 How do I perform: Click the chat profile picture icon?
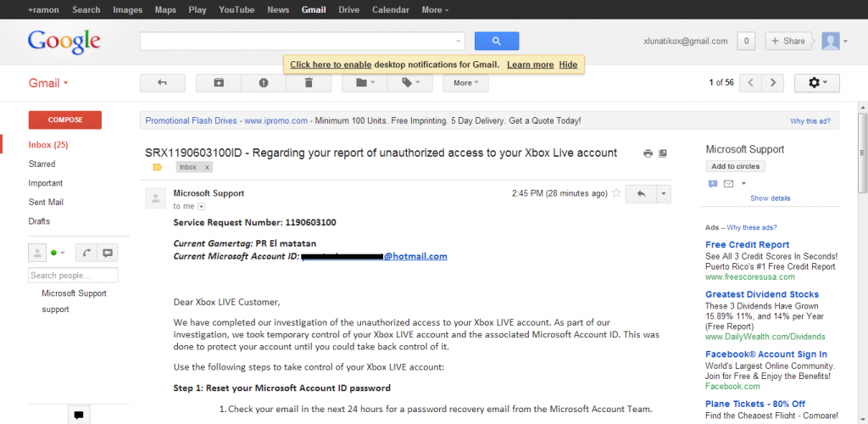pos(37,253)
